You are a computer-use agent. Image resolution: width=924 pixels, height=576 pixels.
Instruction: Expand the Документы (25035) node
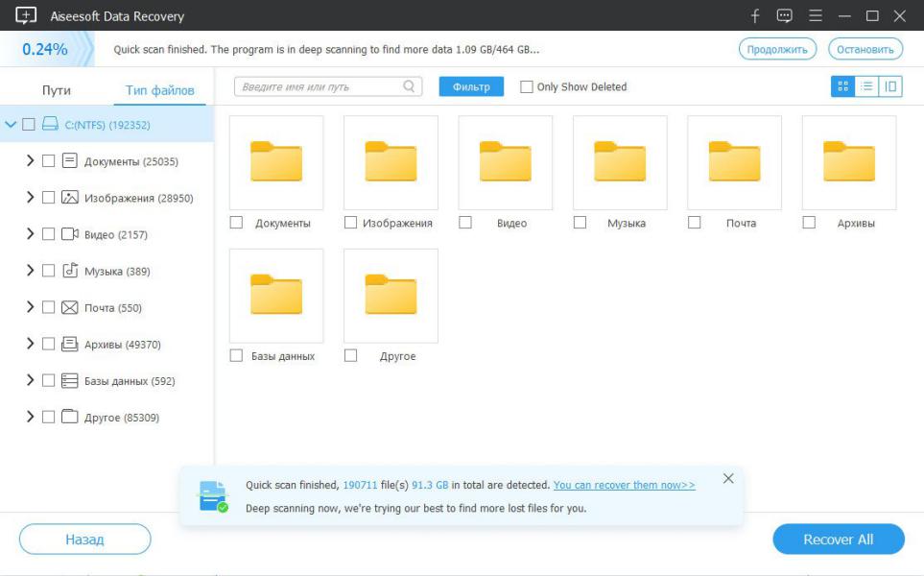(x=30, y=160)
